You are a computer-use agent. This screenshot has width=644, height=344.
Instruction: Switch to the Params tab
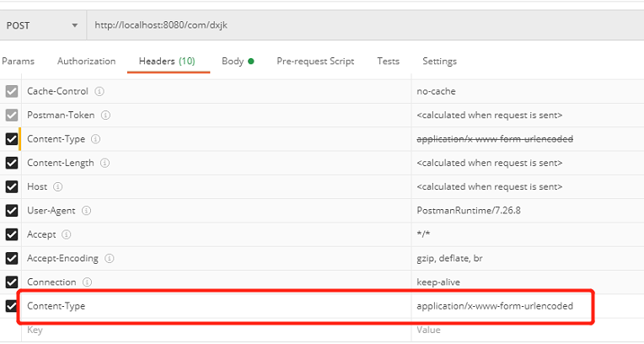[x=18, y=62]
